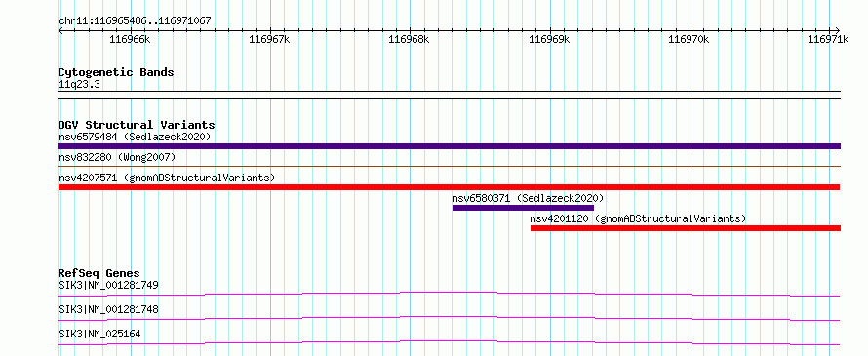Image resolution: width=868 pixels, height=356 pixels.
Task: Select the thin brown nsv832280 variant line
Action: (x=449, y=166)
